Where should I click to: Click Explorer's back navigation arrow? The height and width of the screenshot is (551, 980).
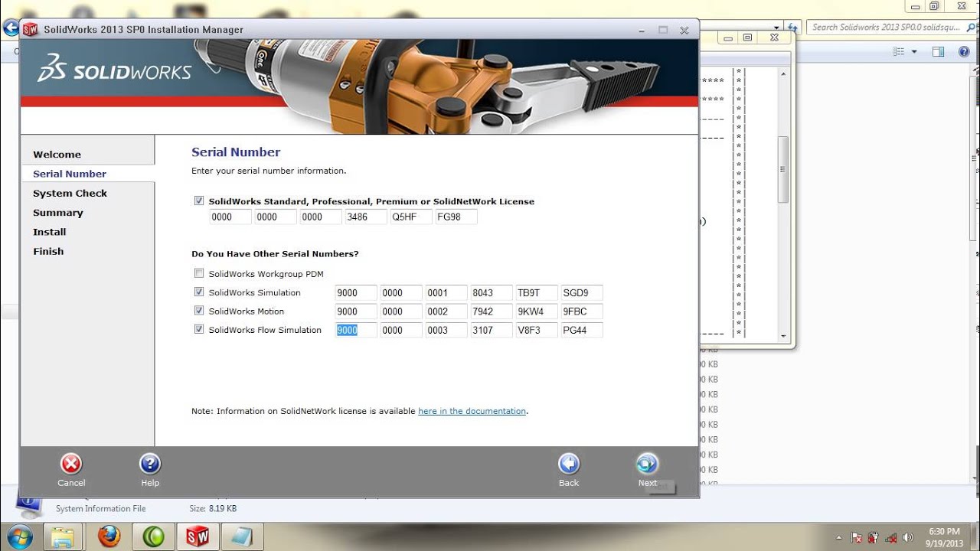(x=10, y=28)
